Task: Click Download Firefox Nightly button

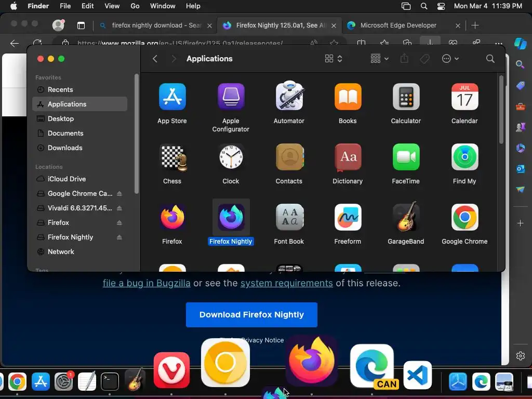Action: coord(251,314)
